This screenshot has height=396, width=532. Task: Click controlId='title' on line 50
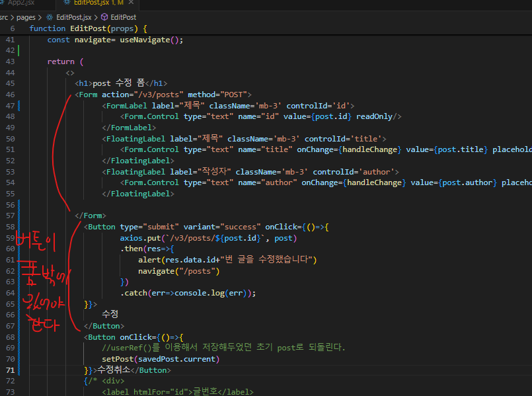pos(343,139)
